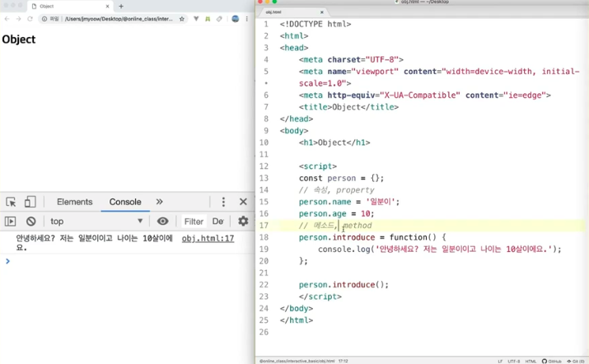Open the Chrome three-dot menu

247,19
